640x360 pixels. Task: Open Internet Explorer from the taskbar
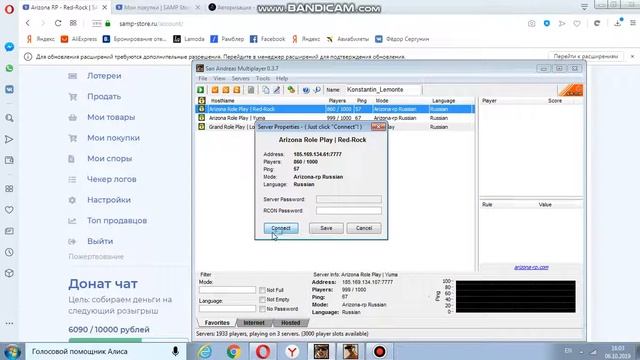(204, 351)
